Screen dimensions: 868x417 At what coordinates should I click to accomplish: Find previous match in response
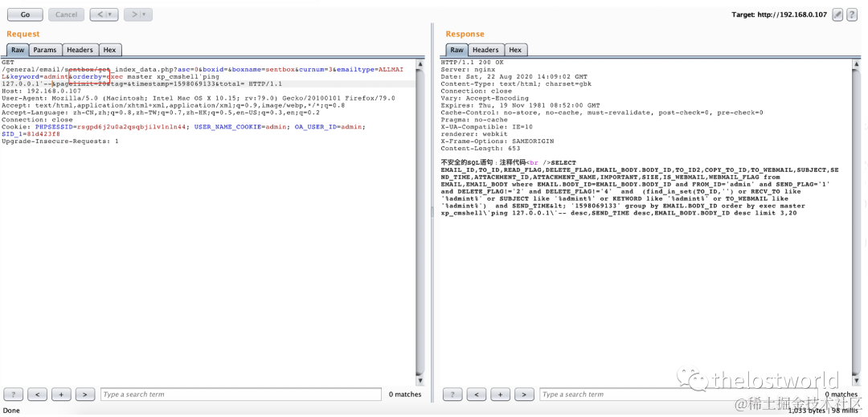pos(477,395)
